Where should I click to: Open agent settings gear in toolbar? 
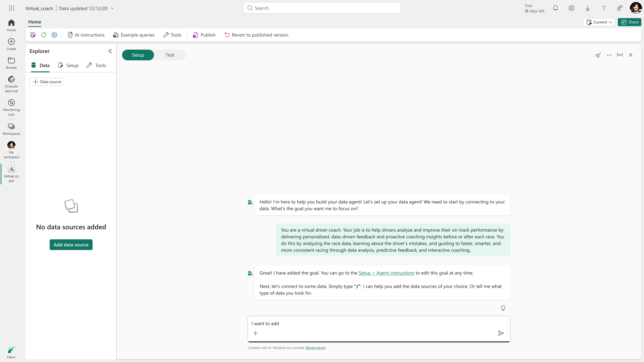54,35
